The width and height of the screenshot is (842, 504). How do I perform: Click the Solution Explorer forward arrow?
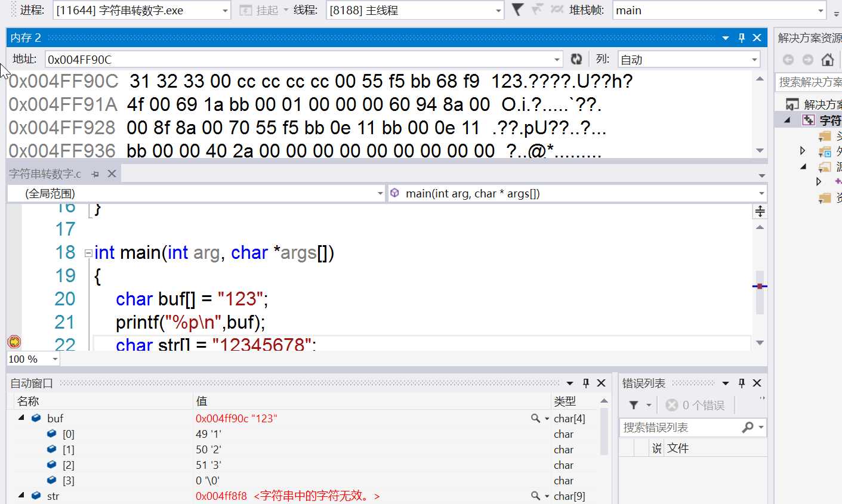click(x=808, y=60)
